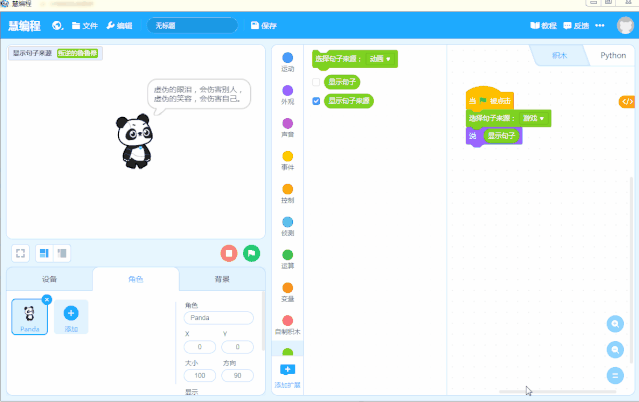Click the sprite name field Panda

coord(218,318)
